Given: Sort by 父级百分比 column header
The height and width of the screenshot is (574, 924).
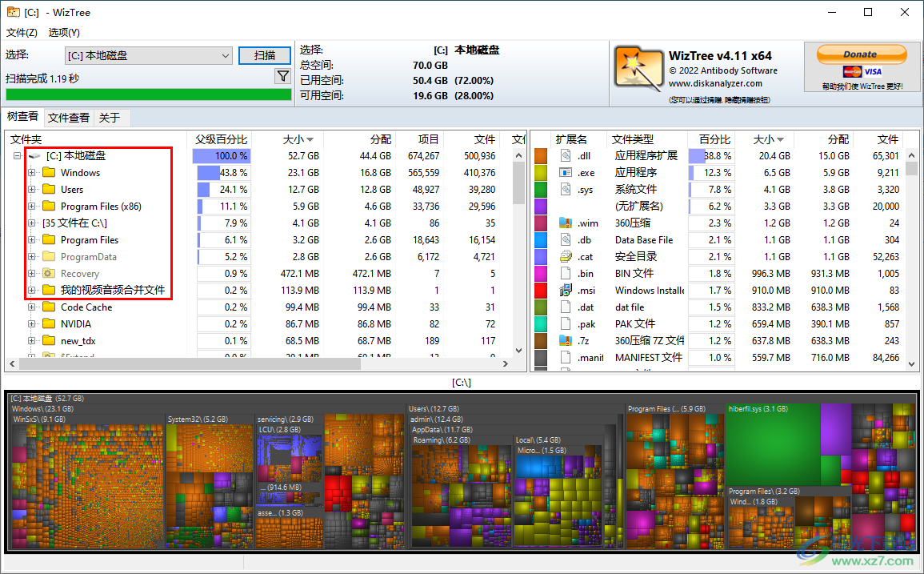Looking at the screenshot, I should pyautogui.click(x=220, y=139).
